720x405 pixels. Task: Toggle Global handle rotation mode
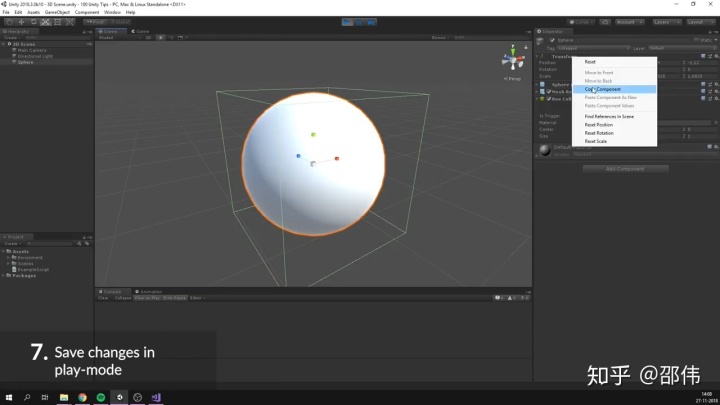120,22
